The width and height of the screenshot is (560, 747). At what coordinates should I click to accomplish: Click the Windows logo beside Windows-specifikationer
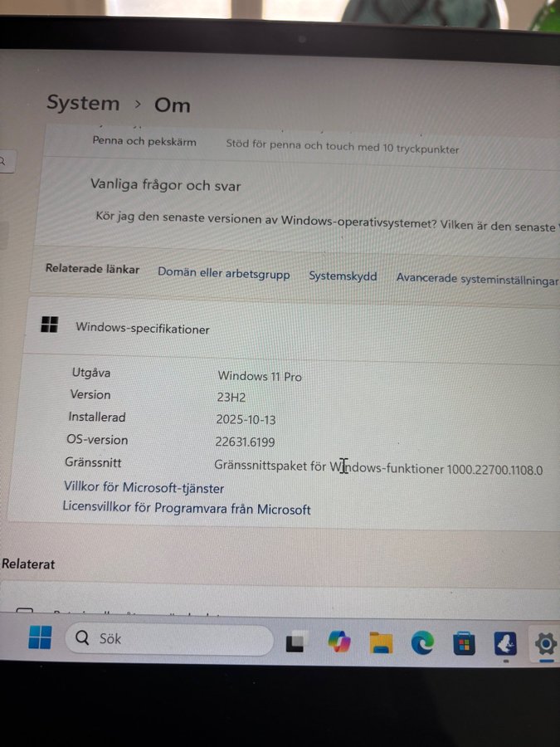pyautogui.click(x=50, y=325)
